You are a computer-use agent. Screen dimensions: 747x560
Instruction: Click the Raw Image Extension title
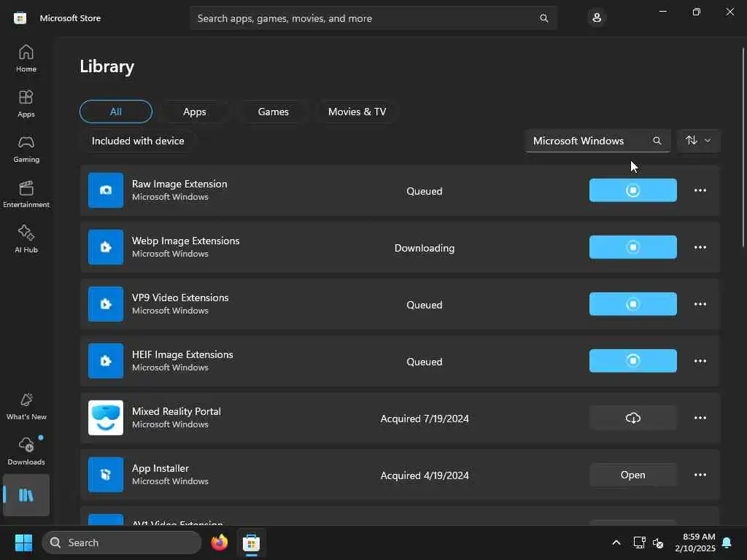[179, 184]
